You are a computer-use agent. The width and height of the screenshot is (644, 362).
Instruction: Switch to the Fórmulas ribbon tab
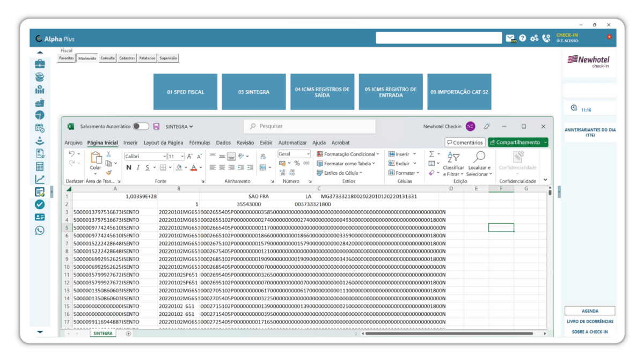coord(200,143)
